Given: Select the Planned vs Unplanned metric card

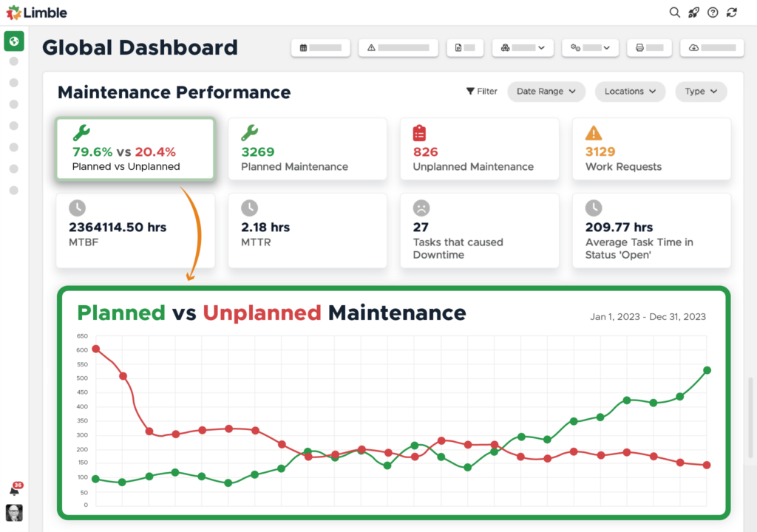Looking at the screenshot, I should point(135,148).
